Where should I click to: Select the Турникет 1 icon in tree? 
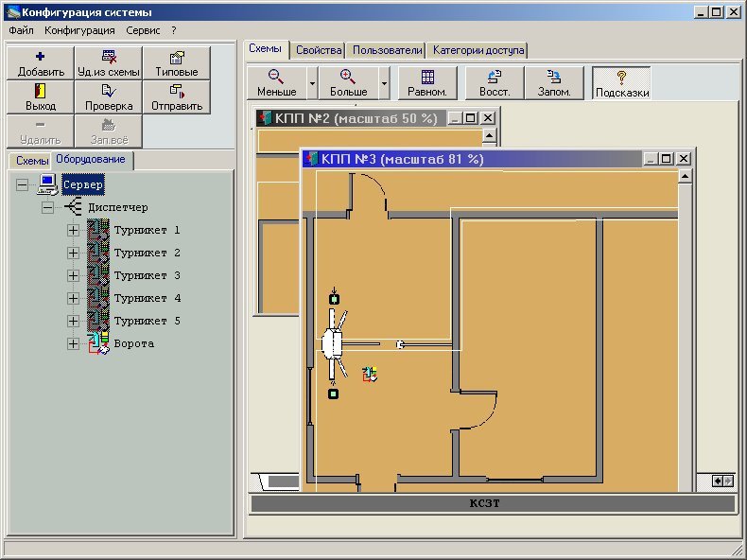coord(98,230)
